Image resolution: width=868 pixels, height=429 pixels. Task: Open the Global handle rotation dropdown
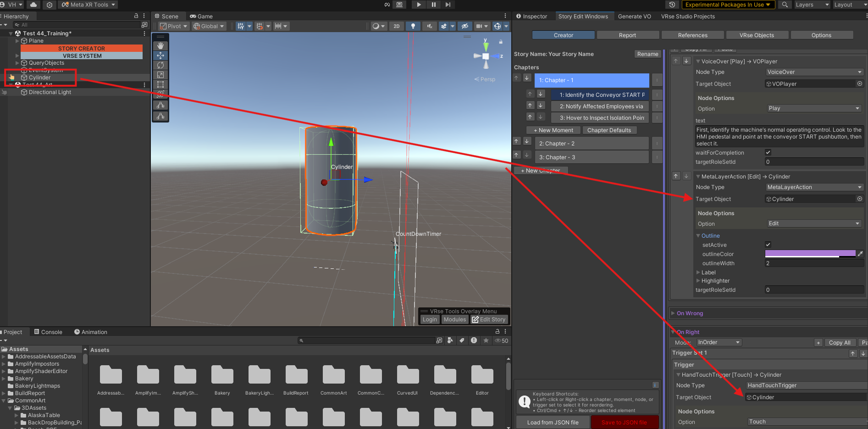(209, 26)
